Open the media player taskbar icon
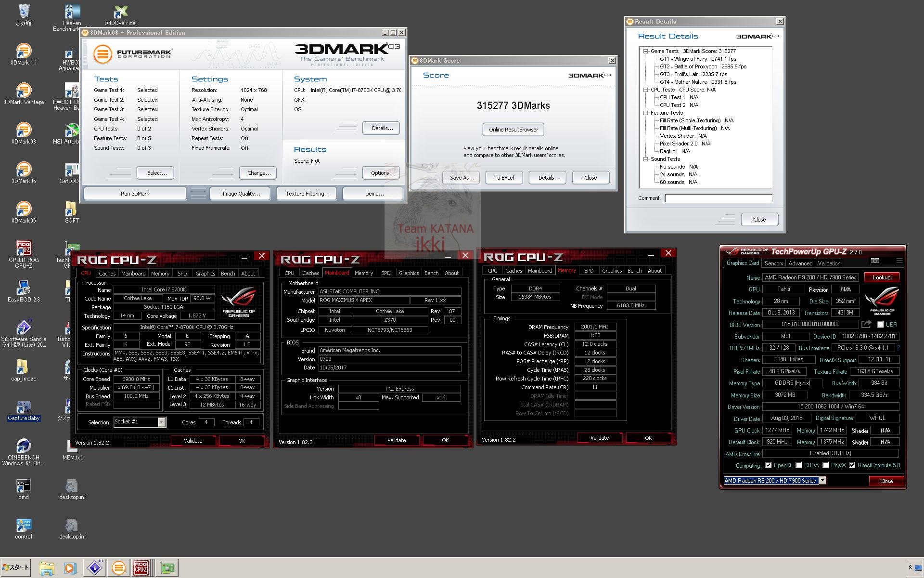This screenshot has width=924, height=578. coord(70,568)
